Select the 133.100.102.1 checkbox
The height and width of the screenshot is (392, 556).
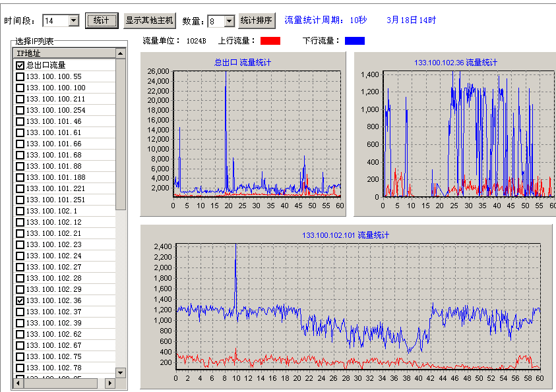(20, 211)
